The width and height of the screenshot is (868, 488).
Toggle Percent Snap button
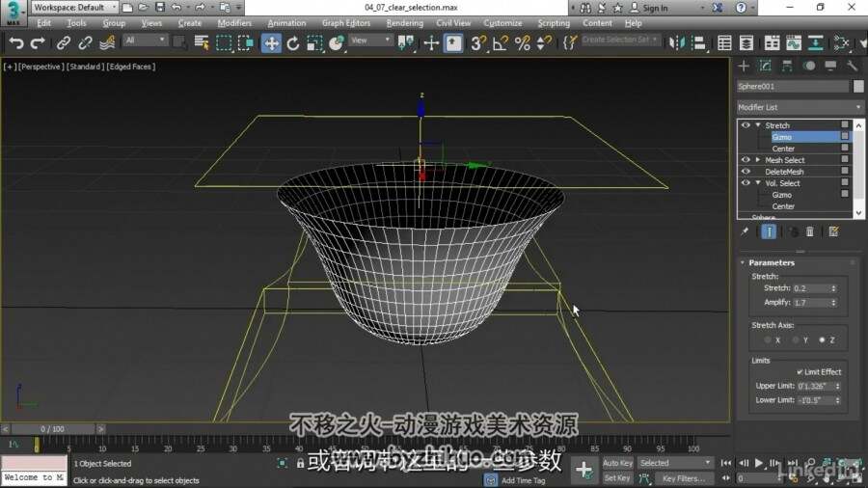[522, 43]
